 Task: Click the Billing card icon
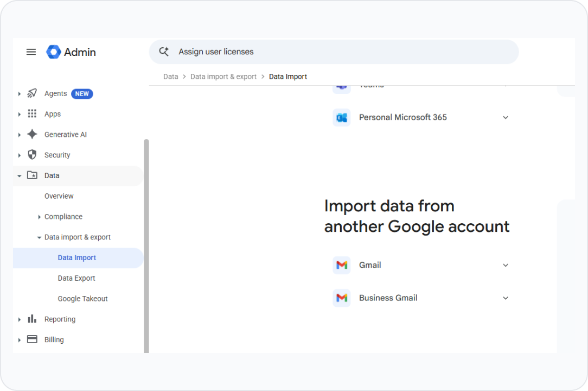tap(32, 339)
